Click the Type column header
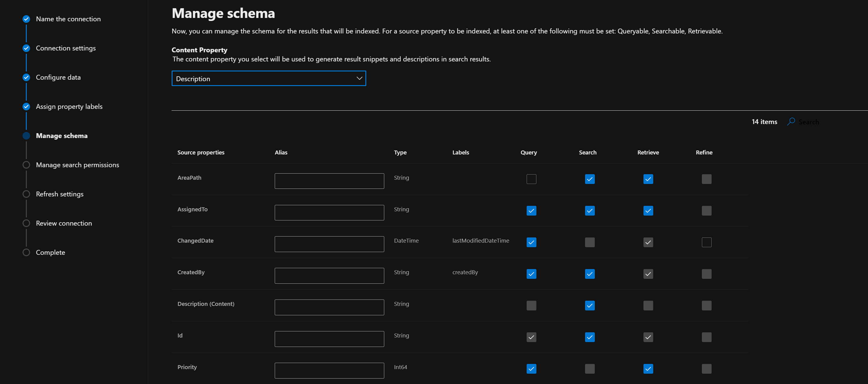This screenshot has height=384, width=868. (400, 152)
